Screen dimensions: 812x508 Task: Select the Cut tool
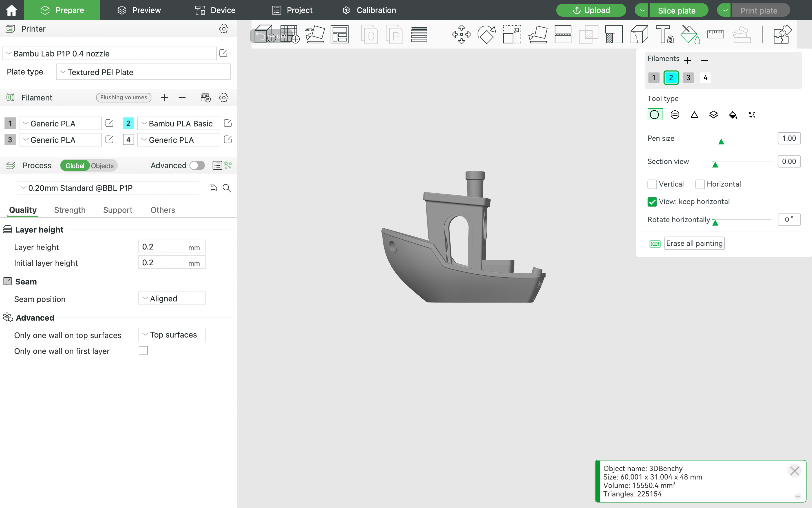click(563, 34)
